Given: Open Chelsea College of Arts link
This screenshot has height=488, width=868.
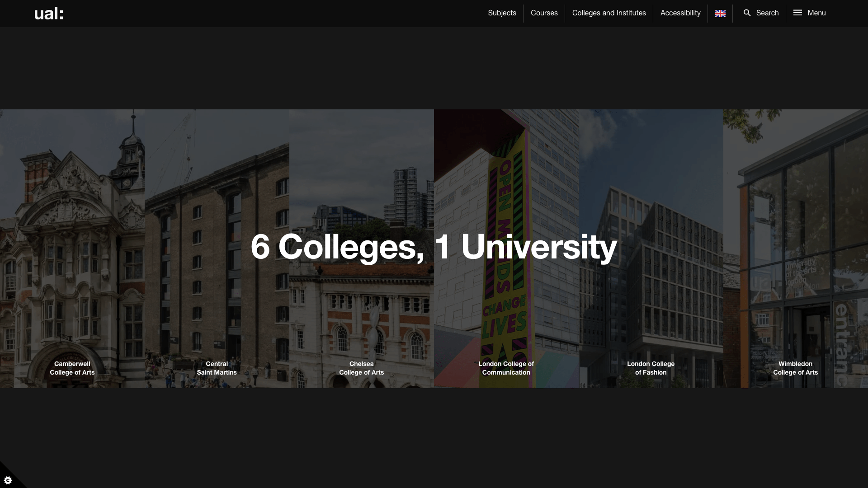Looking at the screenshot, I should click(362, 368).
